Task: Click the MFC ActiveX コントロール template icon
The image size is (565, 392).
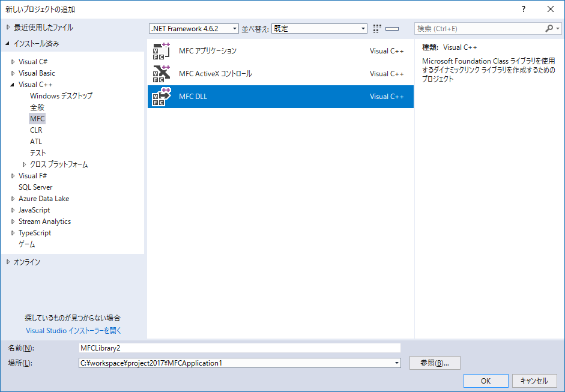Action: pyautogui.click(x=161, y=73)
